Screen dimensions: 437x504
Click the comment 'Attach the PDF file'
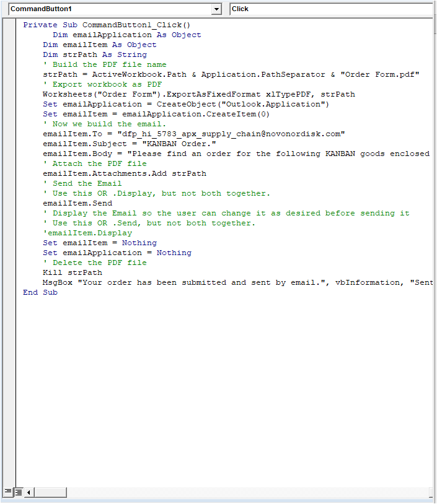tap(95, 163)
